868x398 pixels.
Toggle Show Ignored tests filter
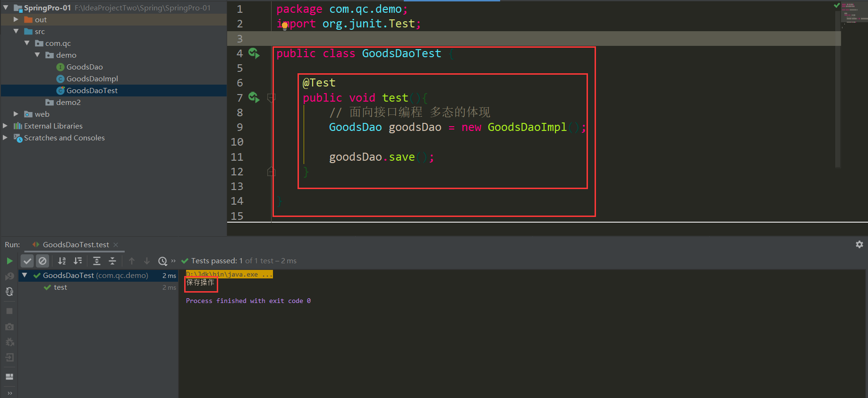pos(43,261)
